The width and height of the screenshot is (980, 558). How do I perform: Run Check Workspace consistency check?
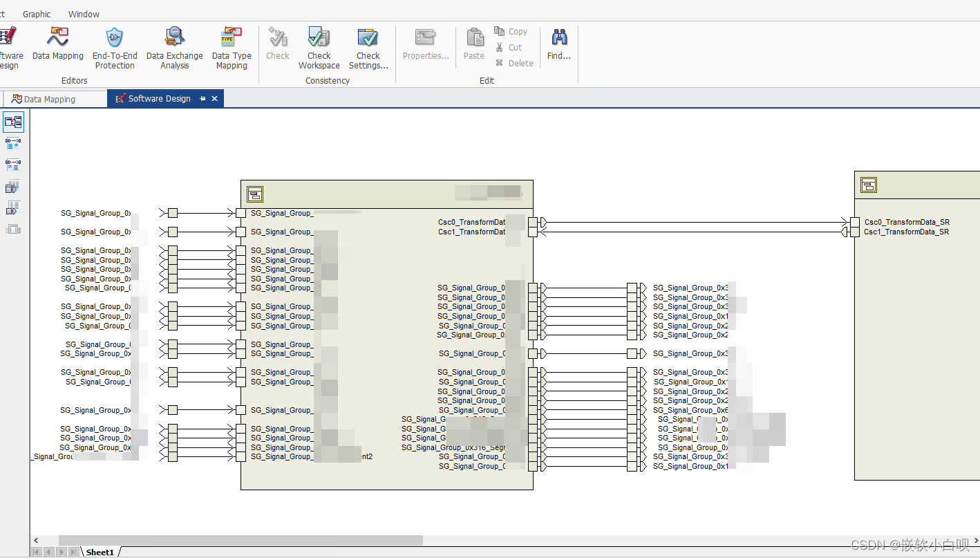pos(319,48)
